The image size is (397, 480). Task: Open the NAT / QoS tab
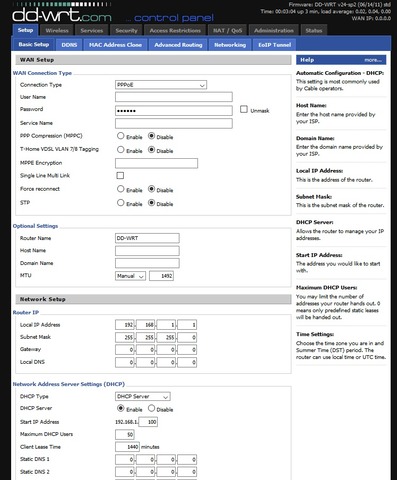click(227, 30)
